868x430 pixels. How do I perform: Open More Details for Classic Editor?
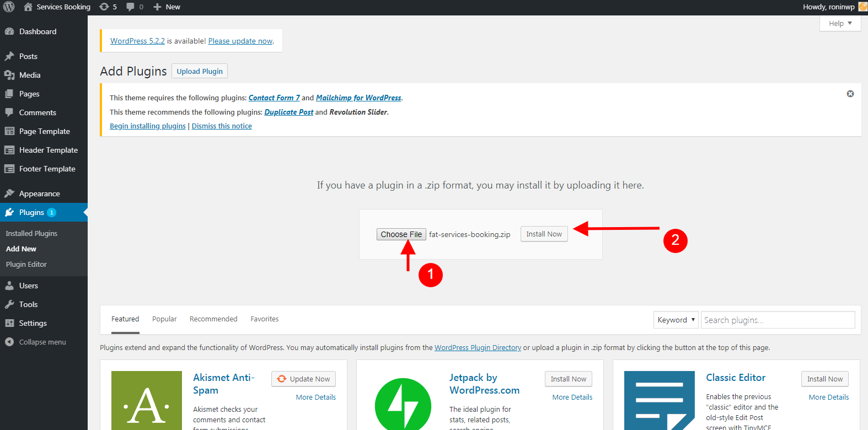[x=829, y=397]
